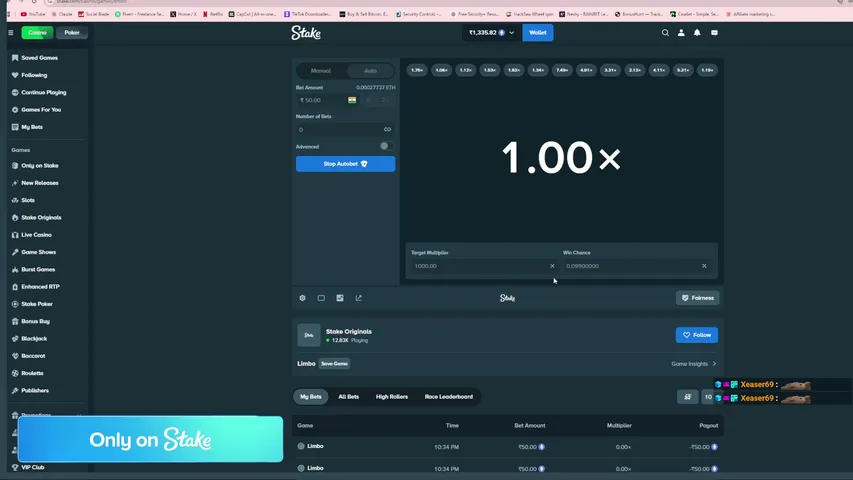Screen dimensions: 853x480
Task: Select the Race Leaderboard tab
Action: pyautogui.click(x=449, y=397)
